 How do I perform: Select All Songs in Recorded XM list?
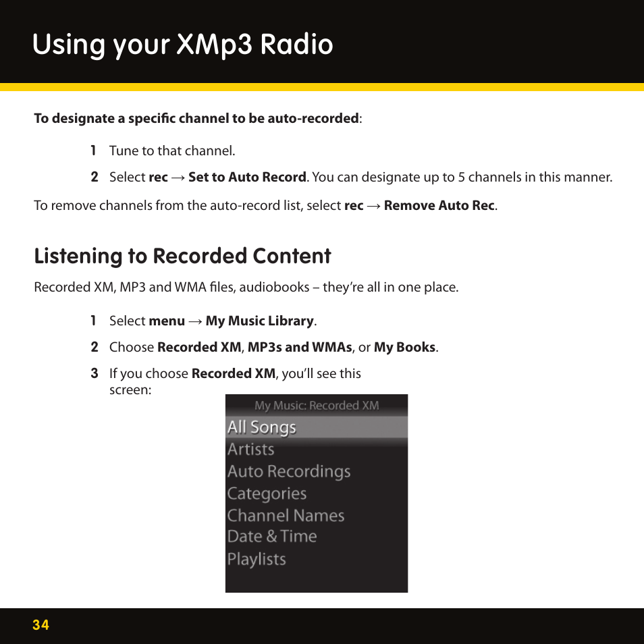[x=316, y=427]
